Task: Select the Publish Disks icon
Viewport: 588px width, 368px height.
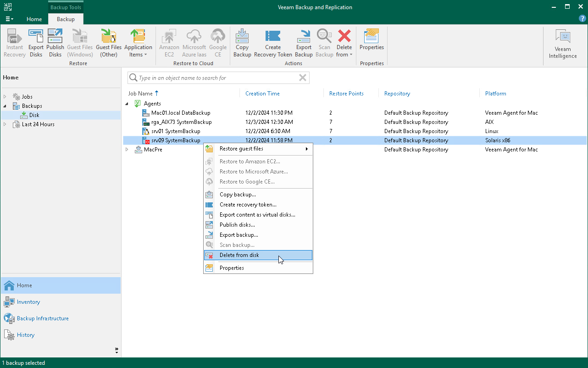Action: click(x=55, y=43)
